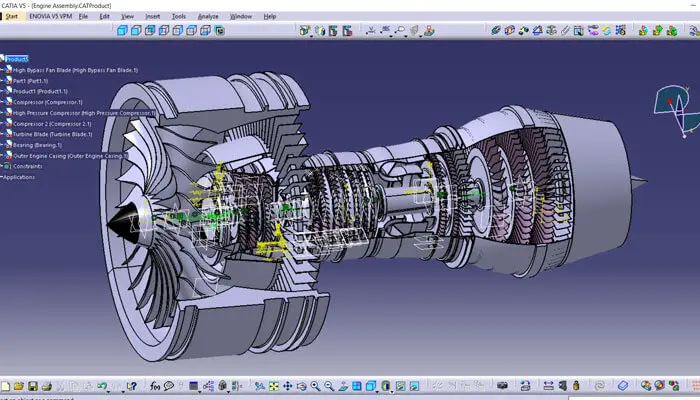Screen dimensions: 700x400
Task: Click the Zoom In magnifier icon
Action: [315, 386]
